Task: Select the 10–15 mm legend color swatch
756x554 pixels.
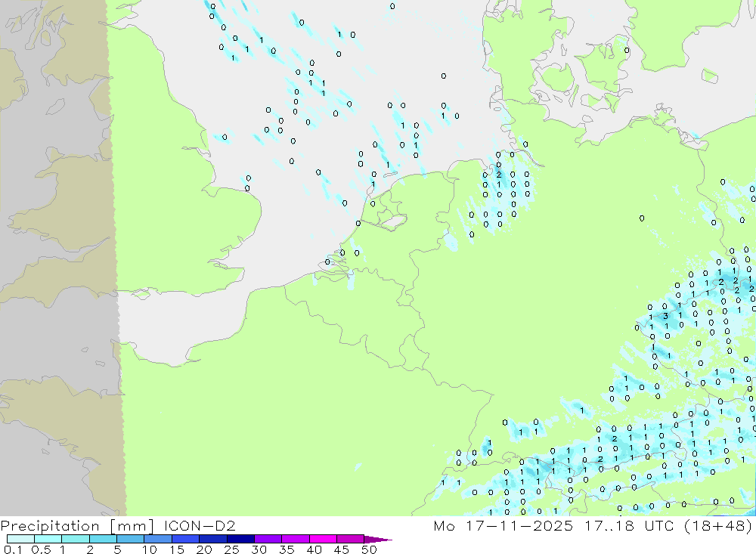Action: pyautogui.click(x=158, y=539)
